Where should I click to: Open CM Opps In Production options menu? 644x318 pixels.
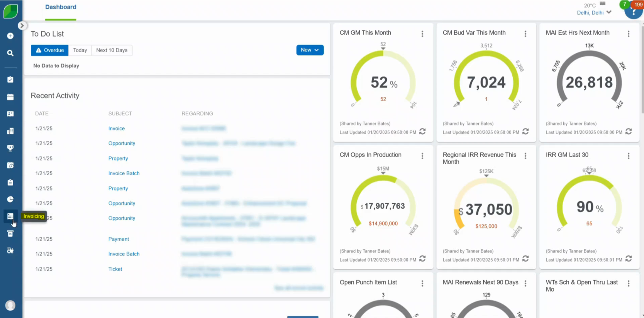point(422,156)
